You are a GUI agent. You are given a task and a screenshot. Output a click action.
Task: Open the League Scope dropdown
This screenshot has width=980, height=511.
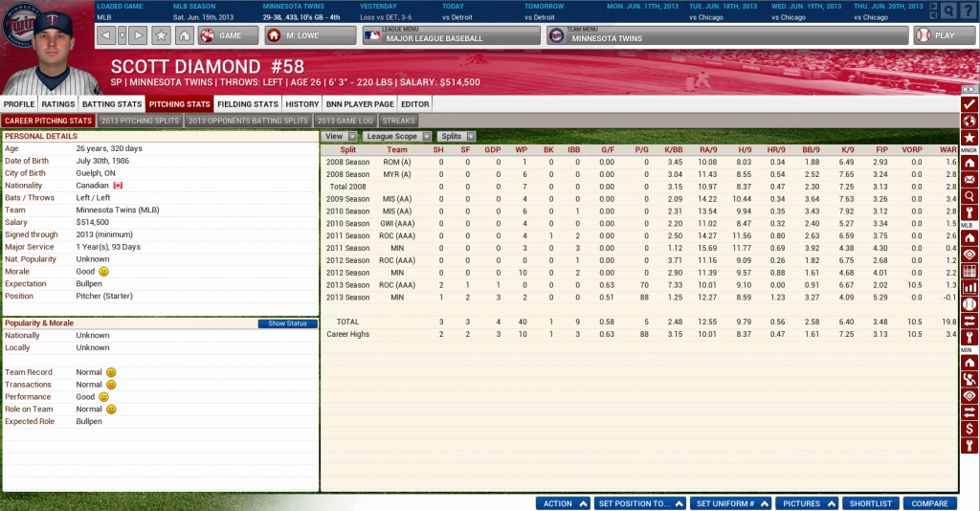398,137
